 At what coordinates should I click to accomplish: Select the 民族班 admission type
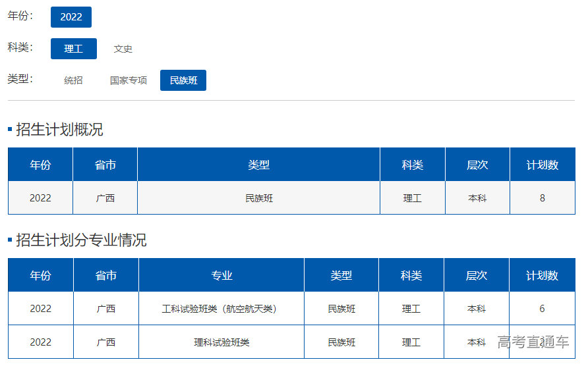(x=183, y=80)
